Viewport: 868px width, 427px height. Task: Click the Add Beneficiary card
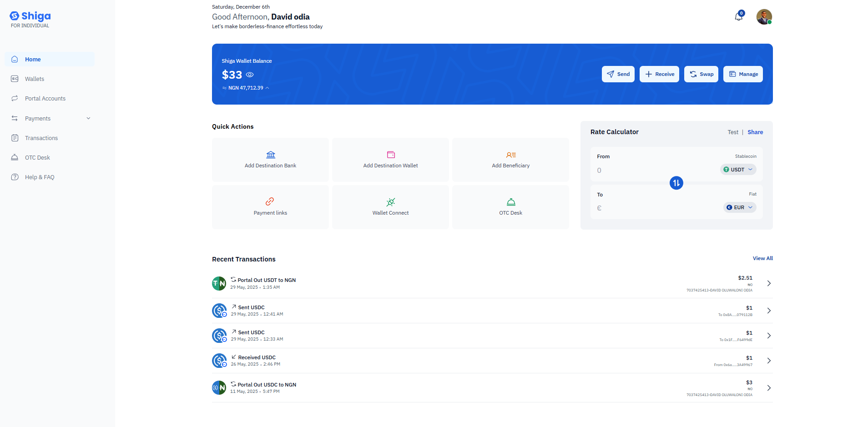pyautogui.click(x=510, y=160)
